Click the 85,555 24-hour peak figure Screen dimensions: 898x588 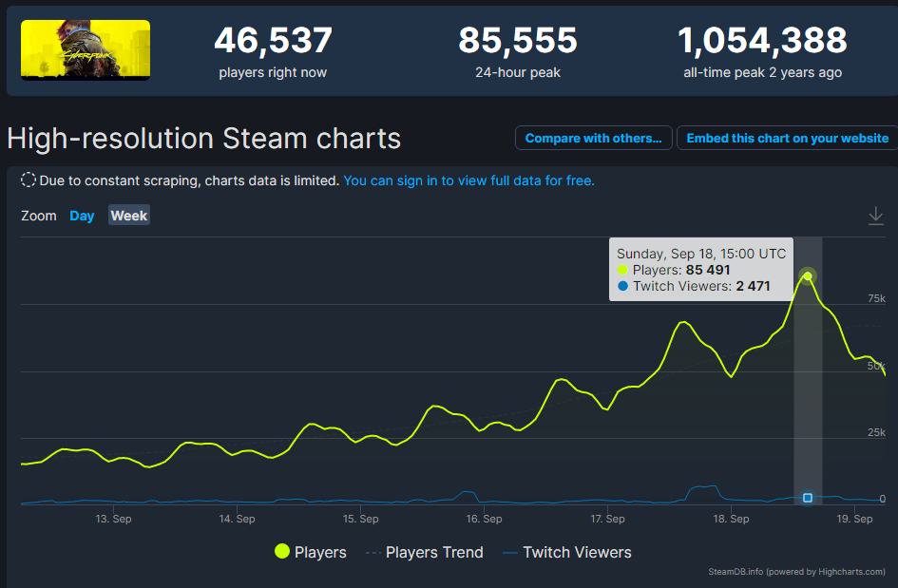(x=518, y=41)
